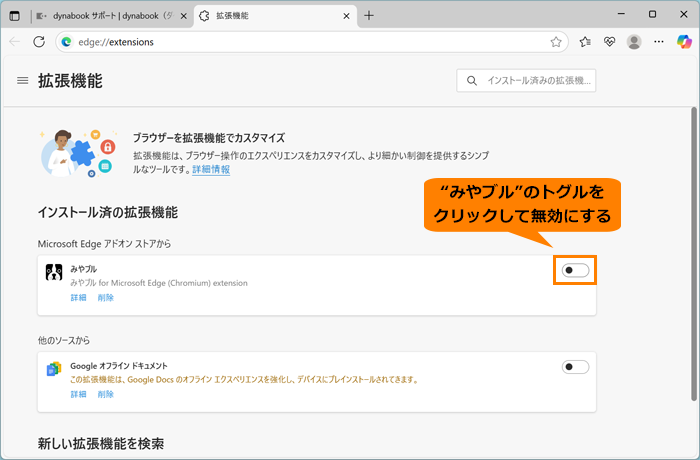Click the Google オフライン ドキュメント icon

[x=54, y=369]
